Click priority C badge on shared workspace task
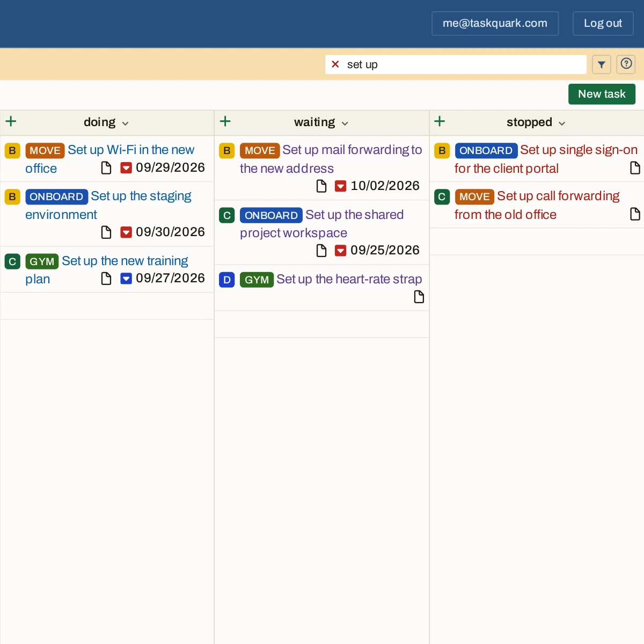Image resolution: width=644 pixels, height=644 pixels. point(227,215)
